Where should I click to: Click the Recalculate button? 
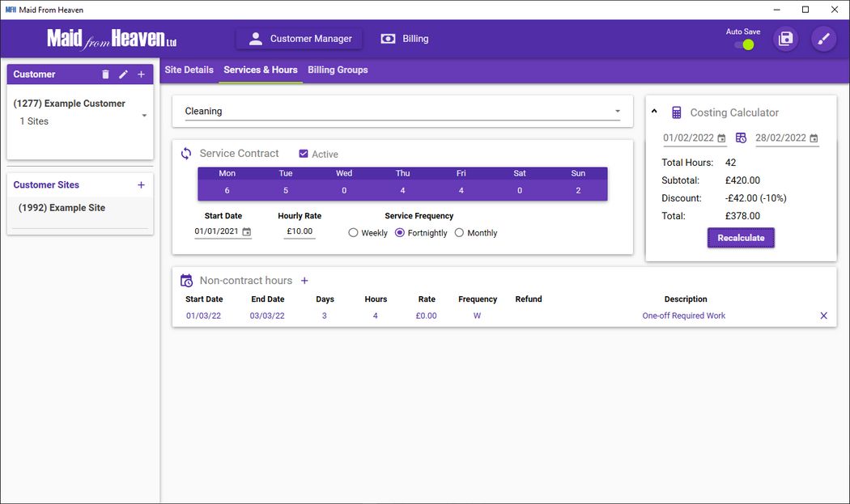click(741, 238)
